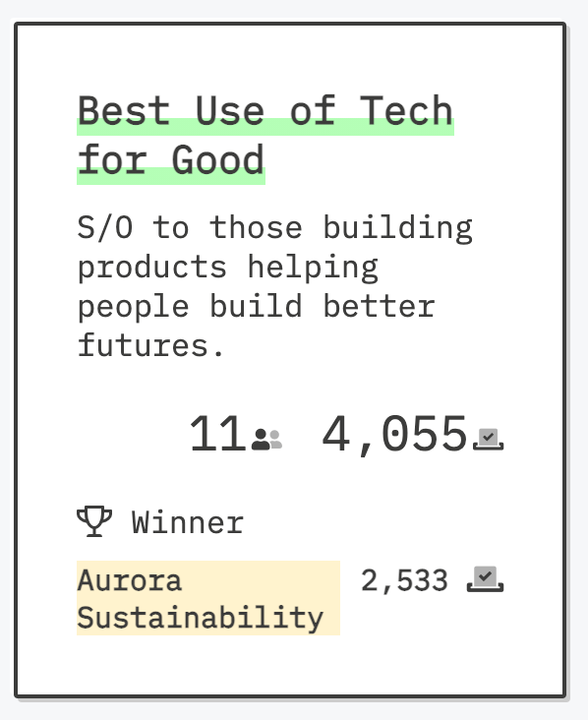The width and height of the screenshot is (588, 720).
Task: Open the Best Use of Tech for Good category
Action: tap(265, 136)
